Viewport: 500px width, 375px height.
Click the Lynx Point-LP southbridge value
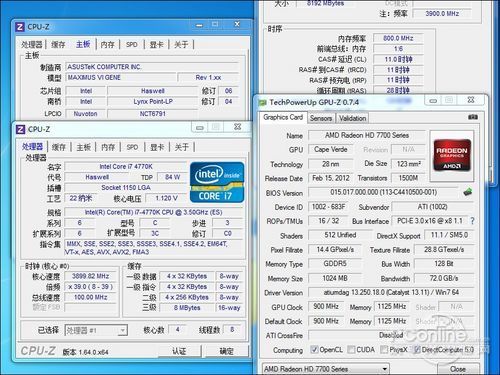[x=153, y=101]
